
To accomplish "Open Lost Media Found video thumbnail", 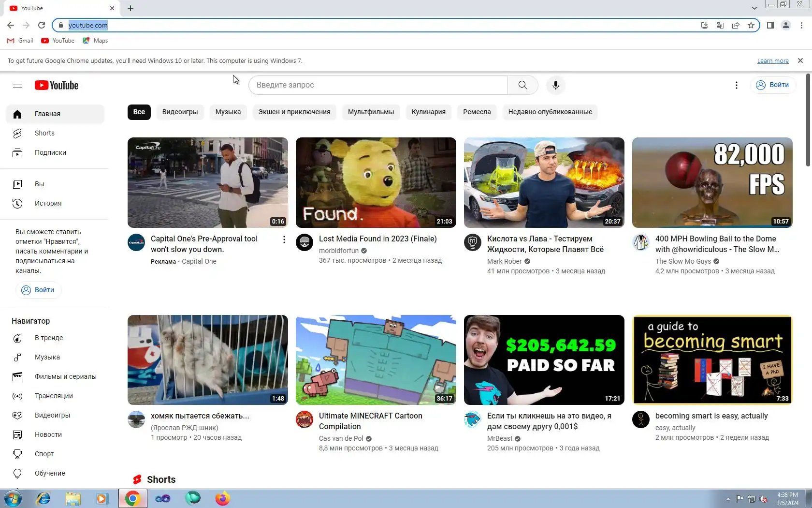I will pos(376,182).
